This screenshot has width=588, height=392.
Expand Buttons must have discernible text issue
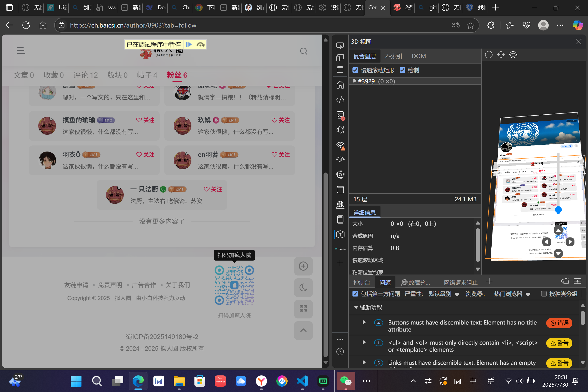364,322
